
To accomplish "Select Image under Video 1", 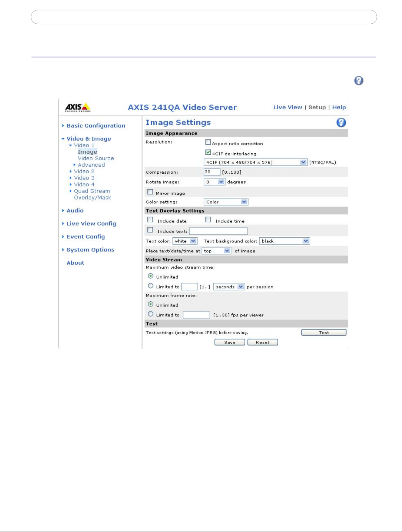I will coord(87,152).
